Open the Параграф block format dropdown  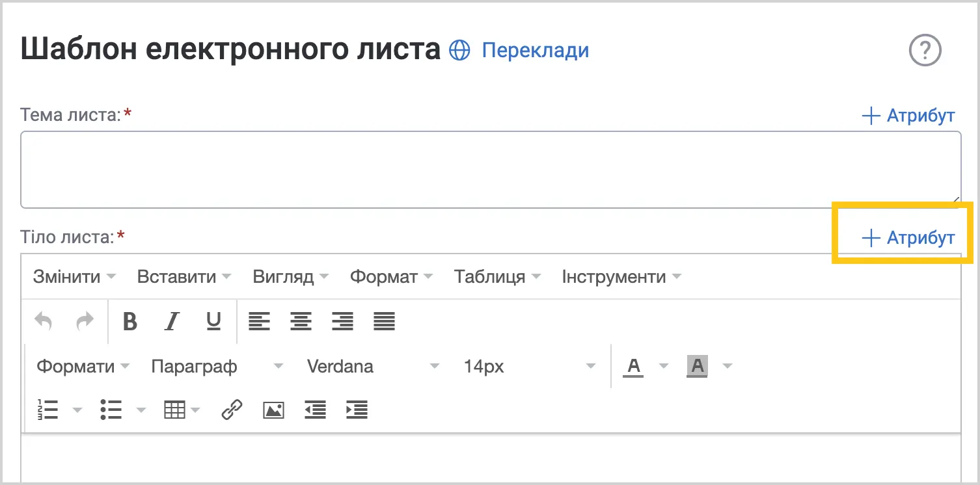[217, 367]
